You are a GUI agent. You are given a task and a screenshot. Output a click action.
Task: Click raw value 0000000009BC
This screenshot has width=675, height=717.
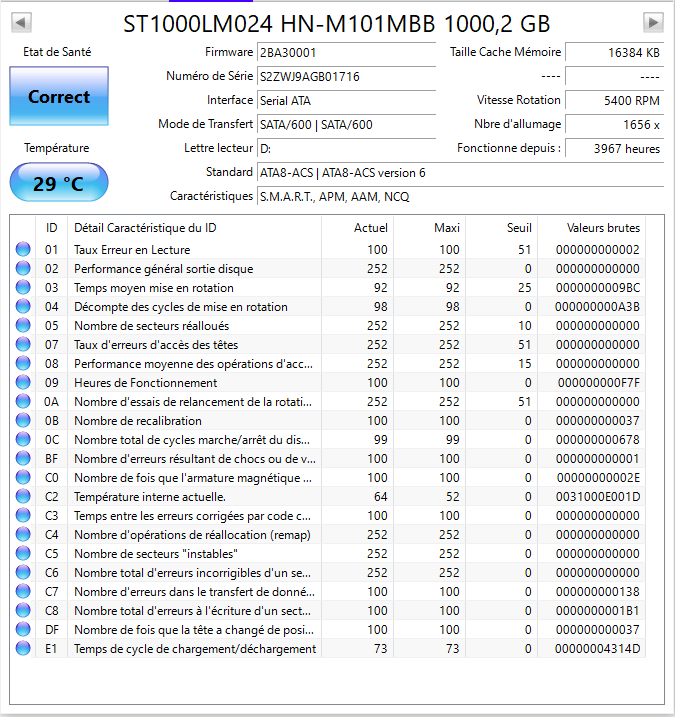click(x=598, y=288)
